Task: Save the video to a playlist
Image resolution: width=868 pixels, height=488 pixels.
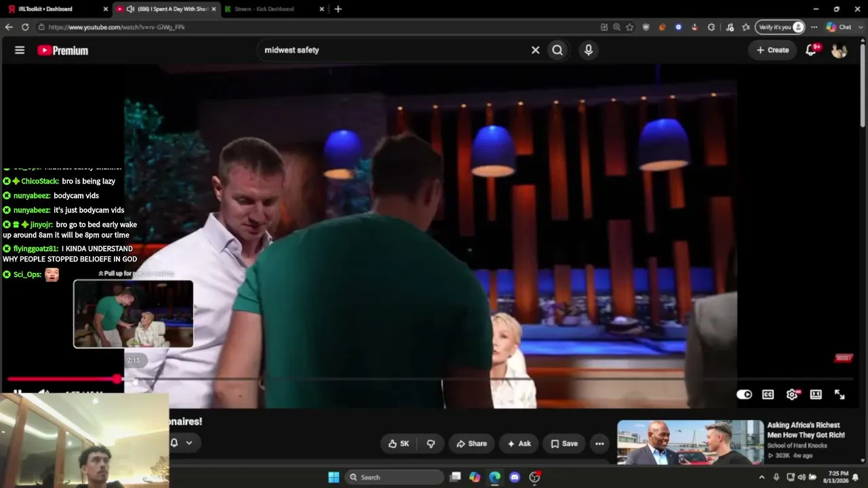Action: [564, 444]
